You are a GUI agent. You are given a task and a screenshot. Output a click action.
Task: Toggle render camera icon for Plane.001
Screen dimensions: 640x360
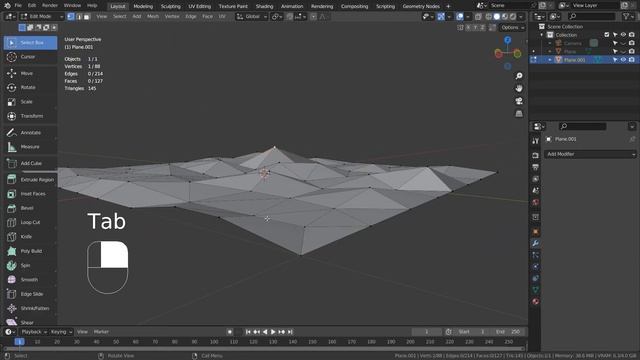pyautogui.click(x=632, y=60)
